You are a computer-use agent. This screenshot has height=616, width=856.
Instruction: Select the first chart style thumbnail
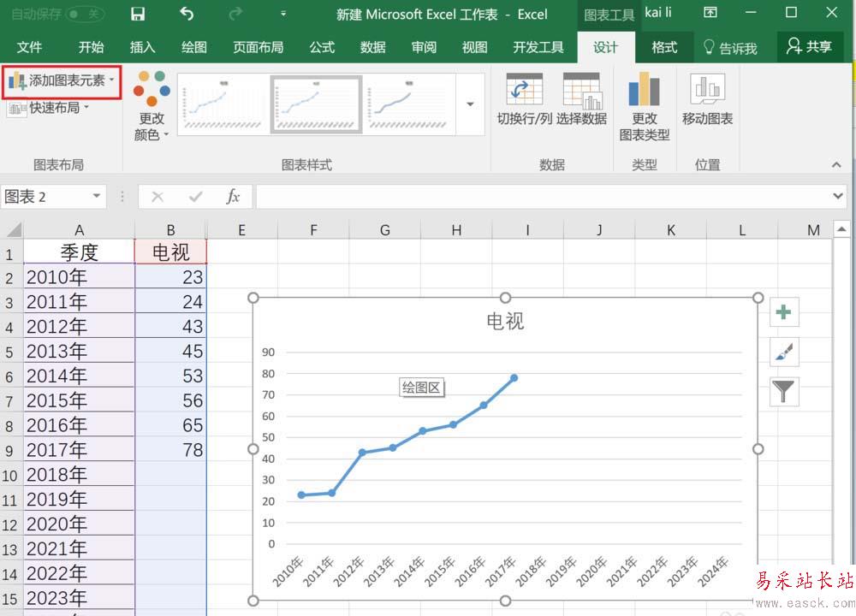(223, 104)
